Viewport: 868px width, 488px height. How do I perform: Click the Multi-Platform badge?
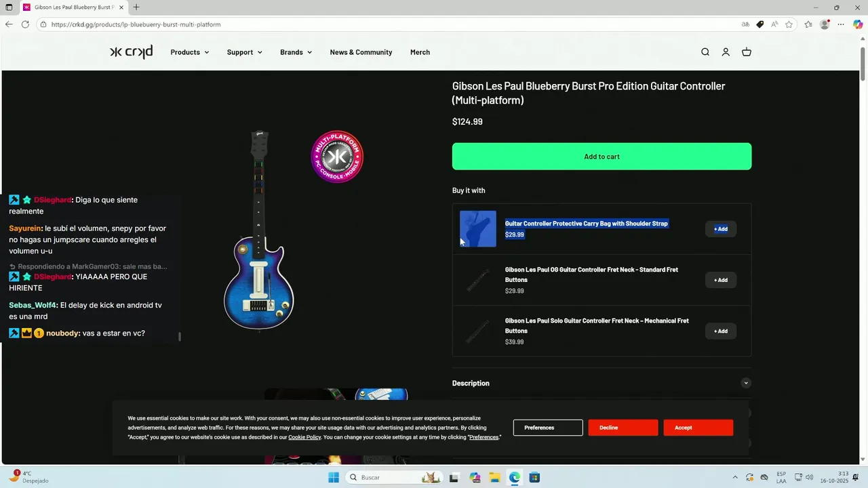tap(337, 157)
